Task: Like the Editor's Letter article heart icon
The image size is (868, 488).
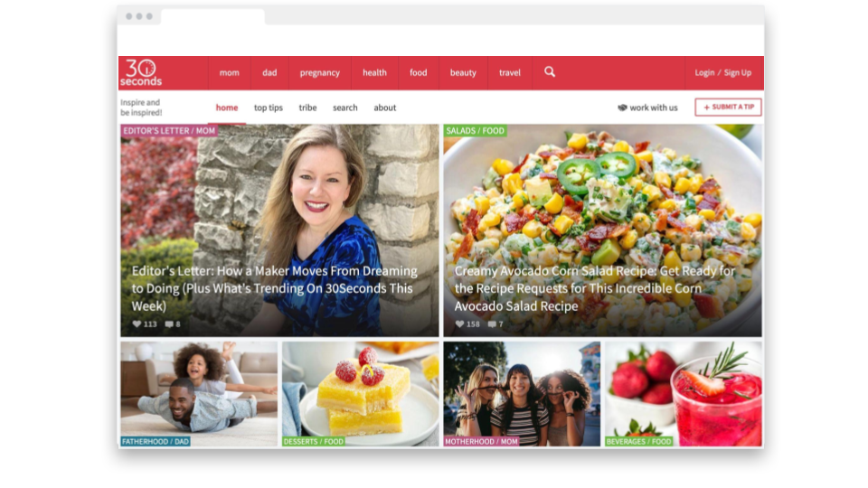Action: tap(137, 324)
